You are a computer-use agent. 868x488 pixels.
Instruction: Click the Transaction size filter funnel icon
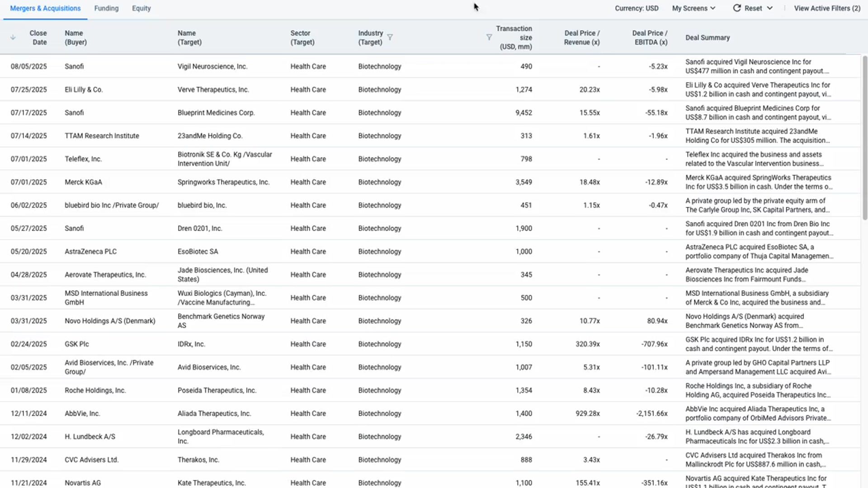pyautogui.click(x=489, y=38)
